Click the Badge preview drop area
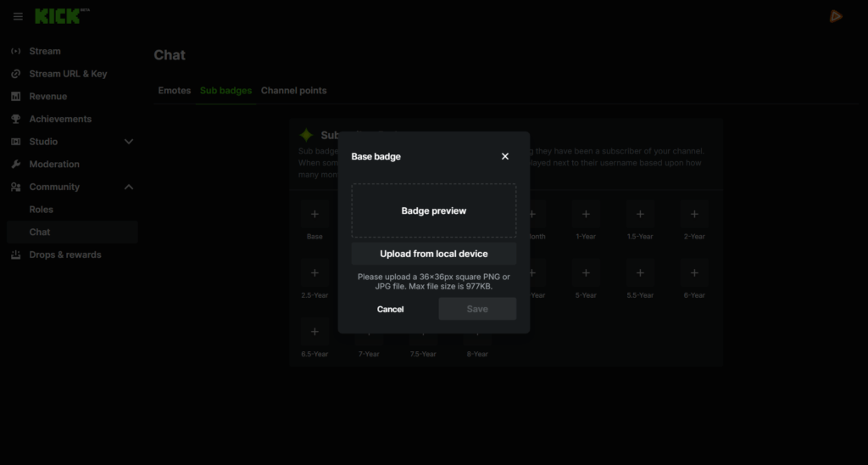The height and width of the screenshot is (465, 868). [433, 210]
